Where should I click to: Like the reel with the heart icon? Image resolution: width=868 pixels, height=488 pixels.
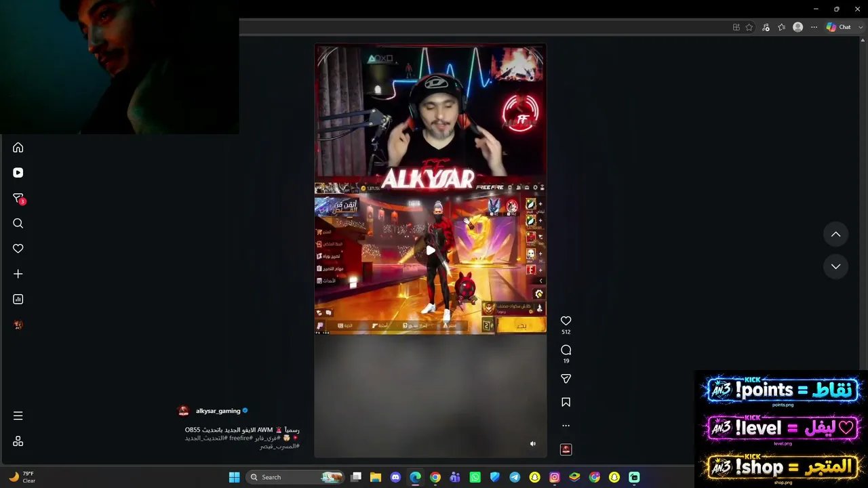click(566, 321)
